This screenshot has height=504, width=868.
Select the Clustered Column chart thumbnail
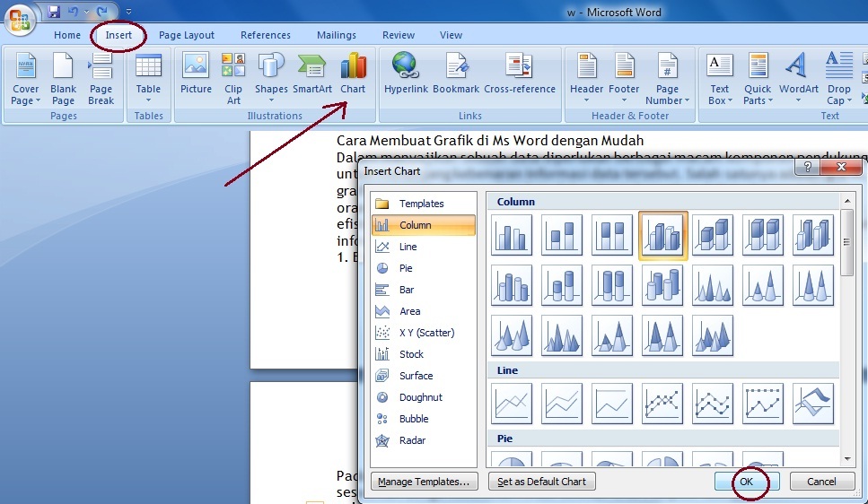coord(512,235)
